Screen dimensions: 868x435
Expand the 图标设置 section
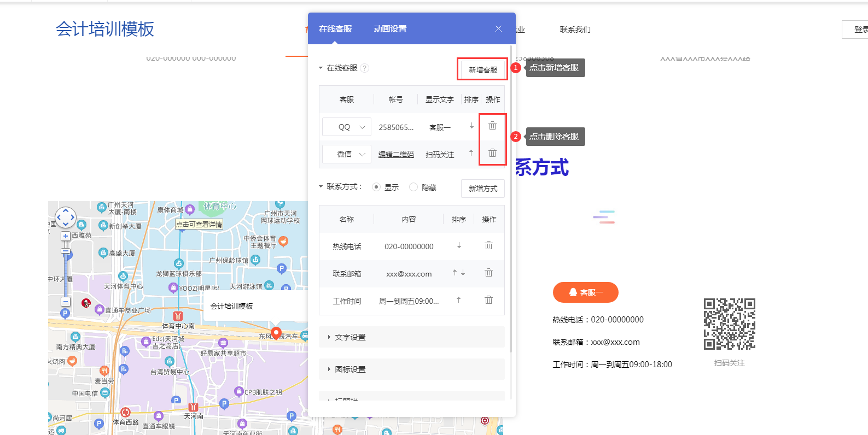tap(412, 369)
